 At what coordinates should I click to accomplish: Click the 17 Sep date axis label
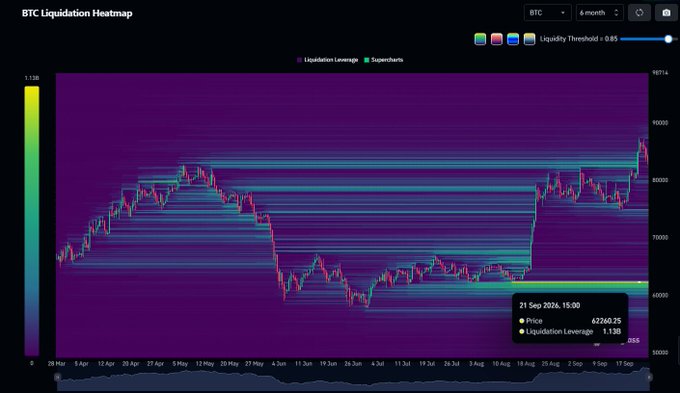624,364
